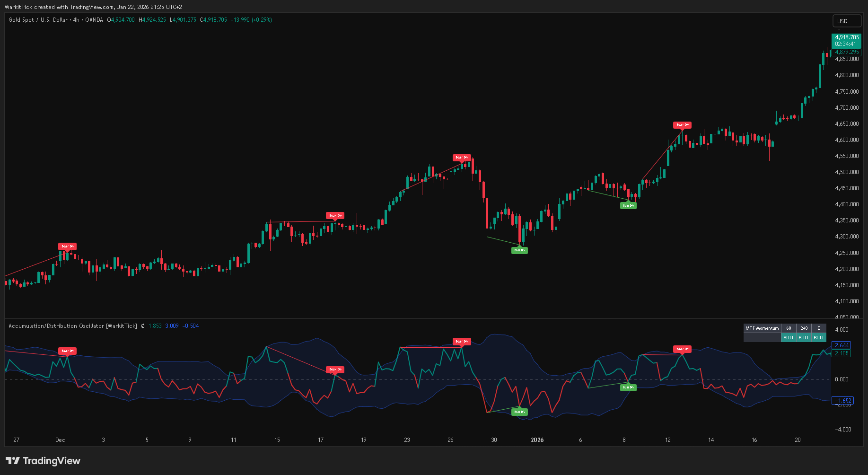Viewport: 868px width, 475px height.
Task: Select the price chart Bull Div label near 8
Action: click(x=628, y=205)
